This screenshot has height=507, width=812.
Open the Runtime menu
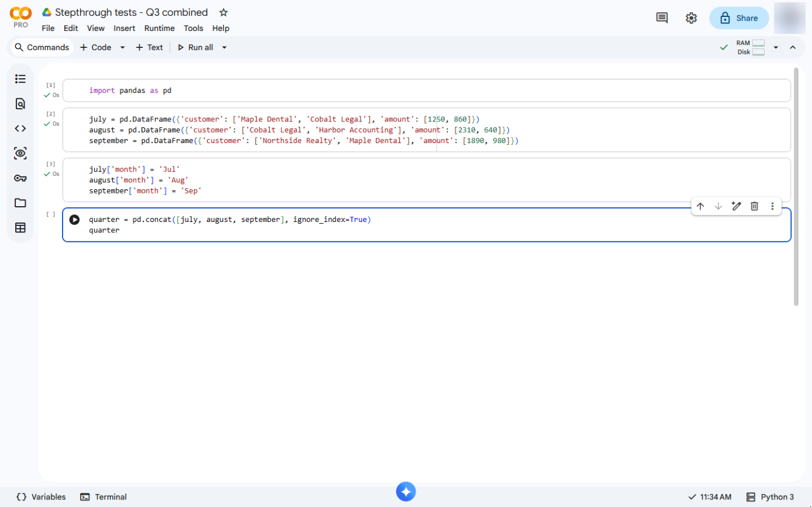pos(160,28)
